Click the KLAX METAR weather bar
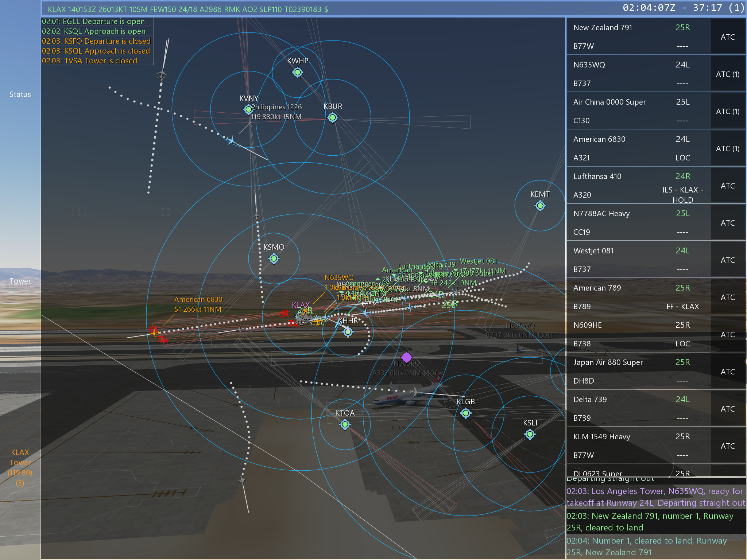This screenshot has width=747, height=560. pyautogui.click(x=188, y=9)
